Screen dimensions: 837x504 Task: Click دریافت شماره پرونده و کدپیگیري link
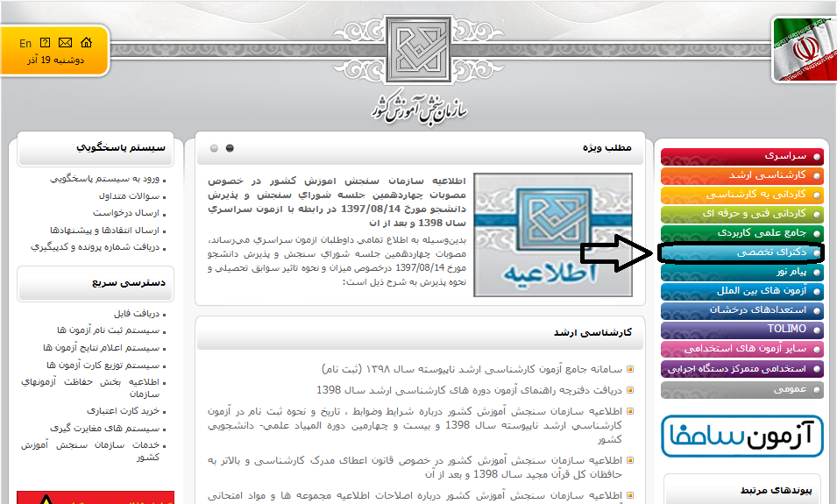click(x=95, y=247)
